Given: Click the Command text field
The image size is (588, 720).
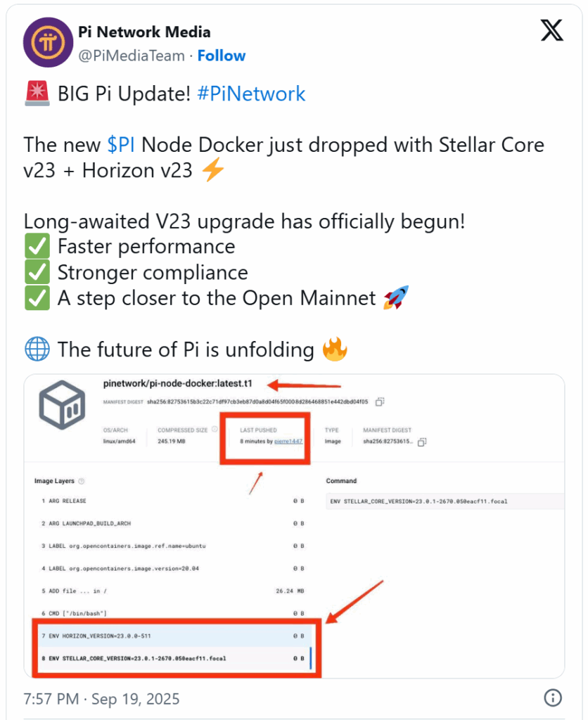Looking at the screenshot, I should click(x=445, y=501).
